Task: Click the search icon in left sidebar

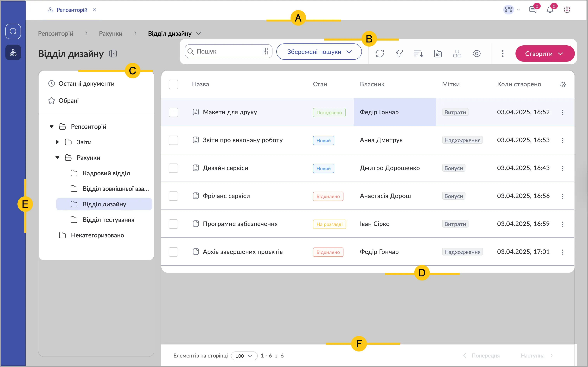Action: [x=13, y=31]
